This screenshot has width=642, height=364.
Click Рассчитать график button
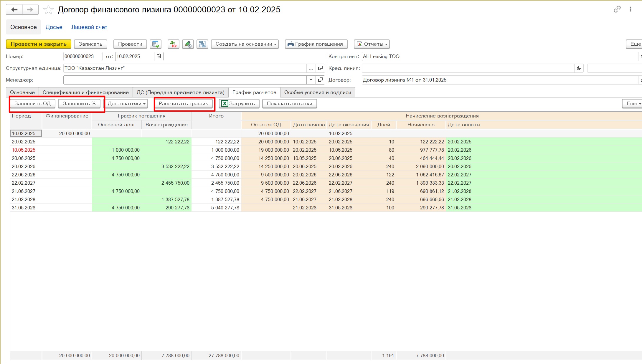pyautogui.click(x=184, y=104)
